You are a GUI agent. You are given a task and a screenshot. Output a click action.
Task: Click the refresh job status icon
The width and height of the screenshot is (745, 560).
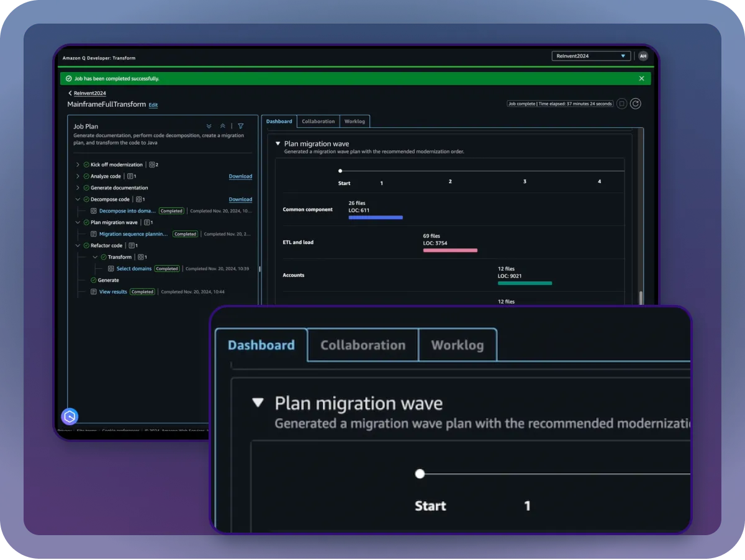pyautogui.click(x=635, y=103)
